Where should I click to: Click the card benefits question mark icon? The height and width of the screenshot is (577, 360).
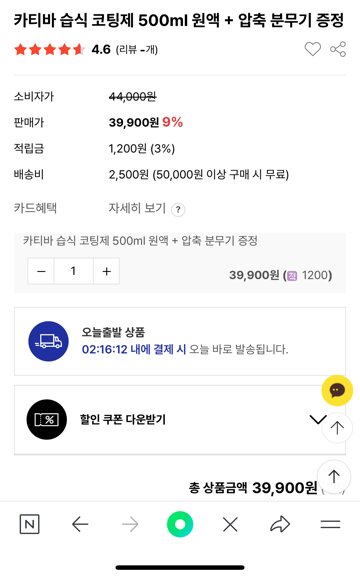[x=178, y=210]
